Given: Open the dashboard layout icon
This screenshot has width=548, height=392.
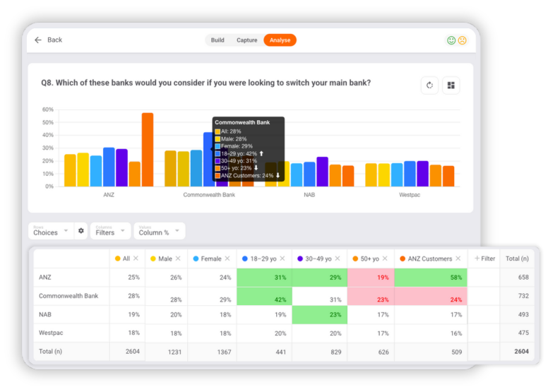Looking at the screenshot, I should point(451,85).
